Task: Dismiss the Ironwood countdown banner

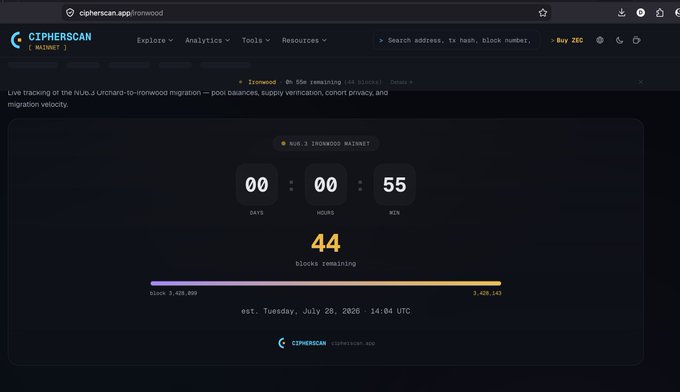Action: [641, 82]
